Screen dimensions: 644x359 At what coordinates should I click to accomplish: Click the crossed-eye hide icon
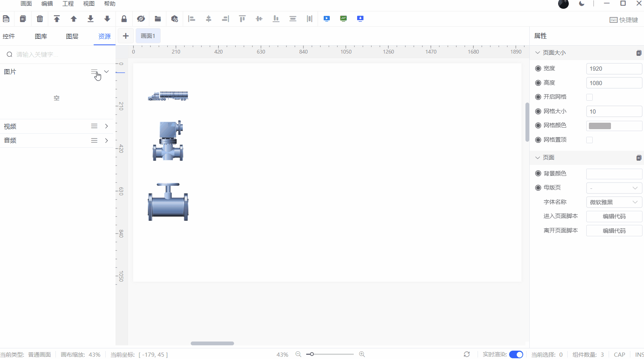pyautogui.click(x=141, y=19)
